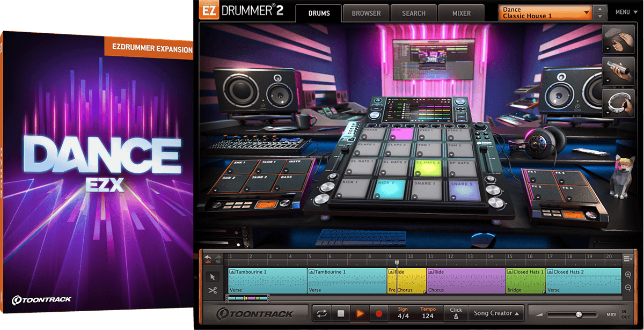This screenshot has width=644, height=330.
Task: Redo the last song track edit
Action: (218, 259)
